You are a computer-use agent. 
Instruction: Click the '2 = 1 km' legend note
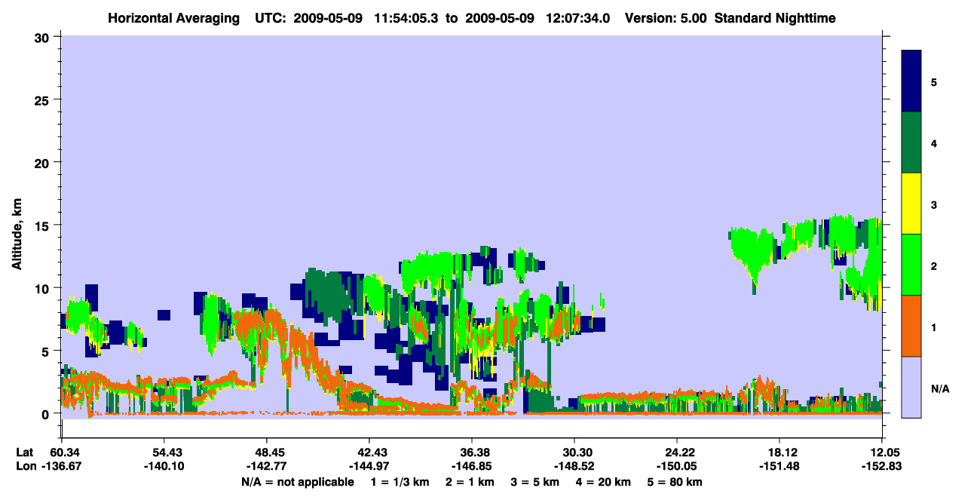pyautogui.click(x=469, y=482)
